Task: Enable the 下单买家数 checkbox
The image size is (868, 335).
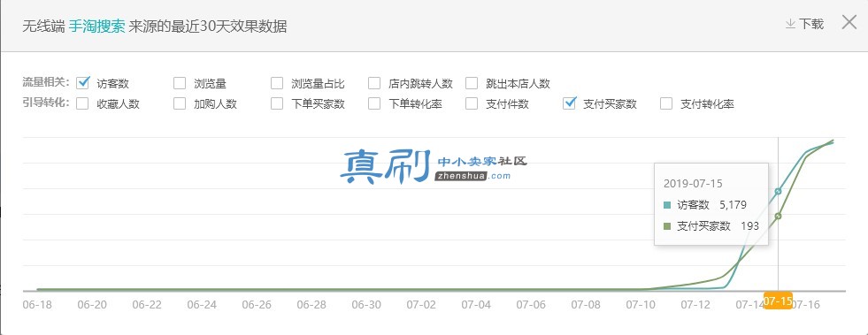Action: tap(277, 103)
